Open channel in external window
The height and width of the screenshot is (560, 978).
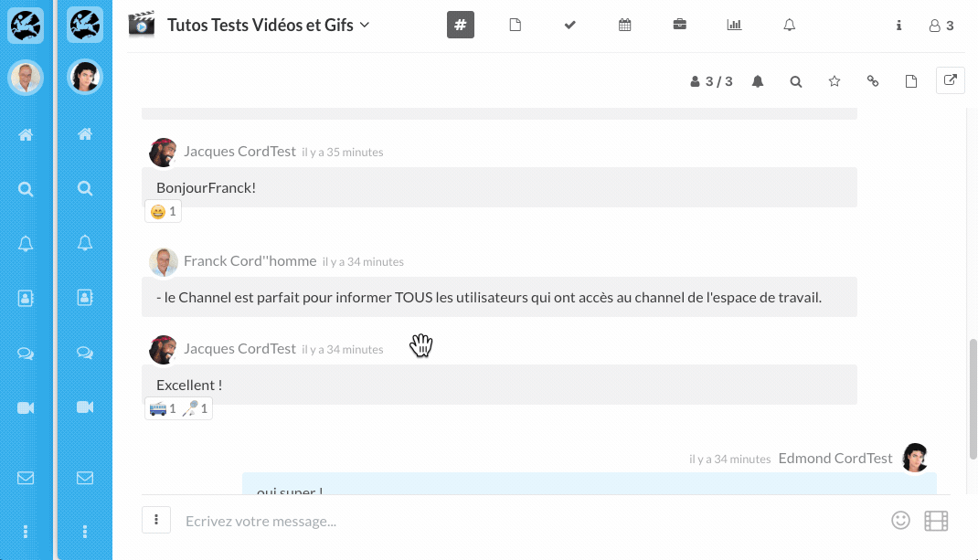951,80
